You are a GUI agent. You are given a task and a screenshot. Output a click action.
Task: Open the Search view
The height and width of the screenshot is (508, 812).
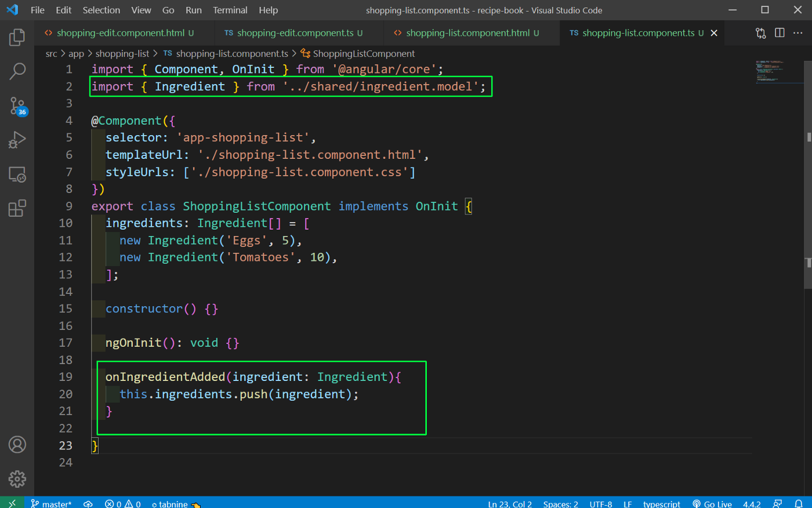coord(17,71)
